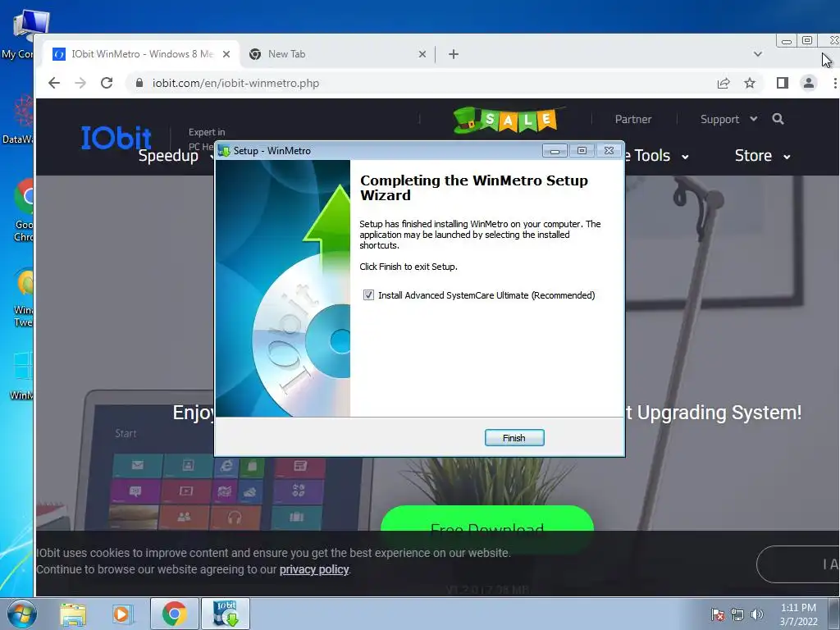Open Chrome side panel icon
The width and height of the screenshot is (840, 630).
pyautogui.click(x=782, y=83)
